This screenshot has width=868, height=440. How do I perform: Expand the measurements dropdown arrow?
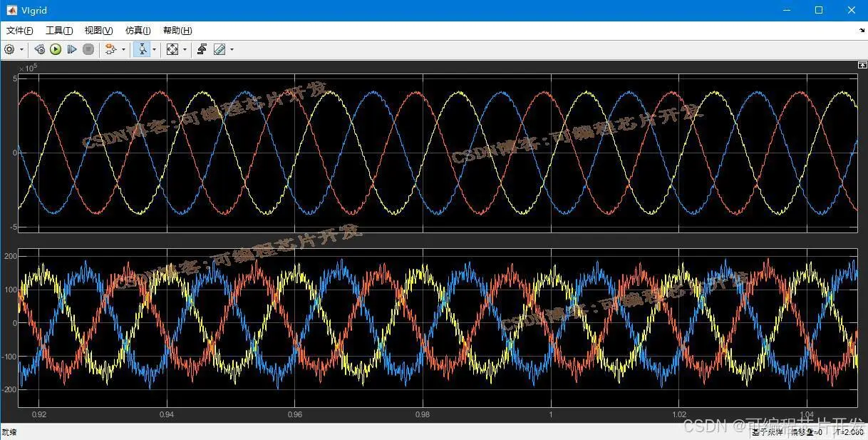click(x=232, y=49)
